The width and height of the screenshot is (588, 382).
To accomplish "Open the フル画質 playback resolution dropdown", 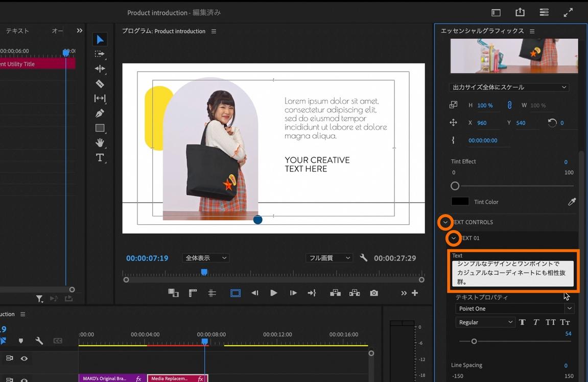I will coord(329,258).
